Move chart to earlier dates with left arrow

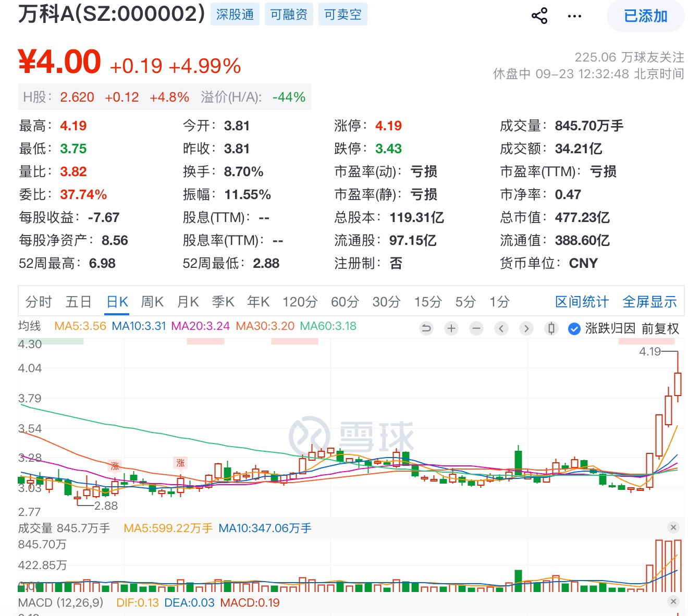click(501, 328)
